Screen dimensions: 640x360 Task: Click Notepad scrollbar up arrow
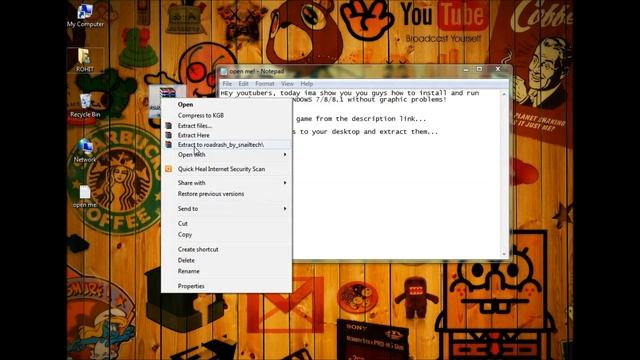click(x=504, y=94)
